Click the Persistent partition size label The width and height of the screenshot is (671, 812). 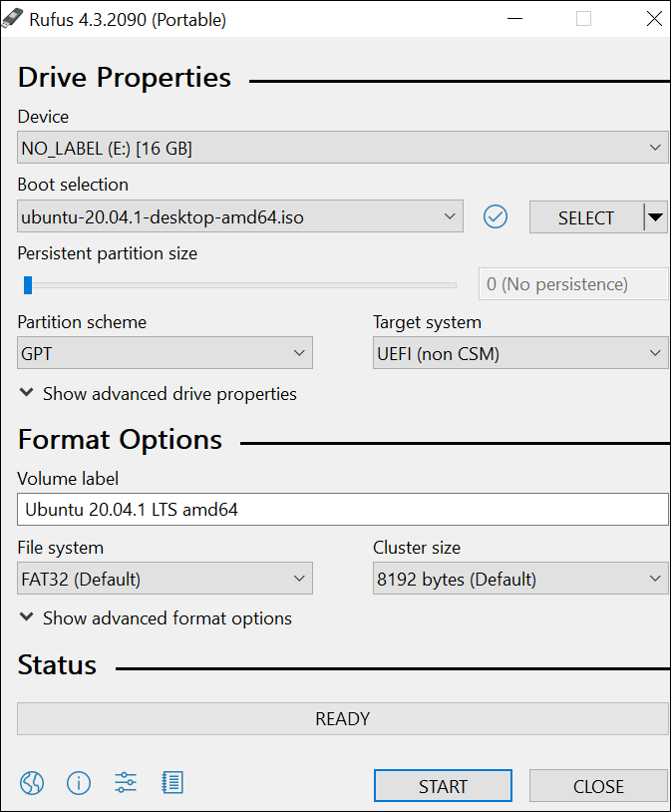tap(107, 253)
